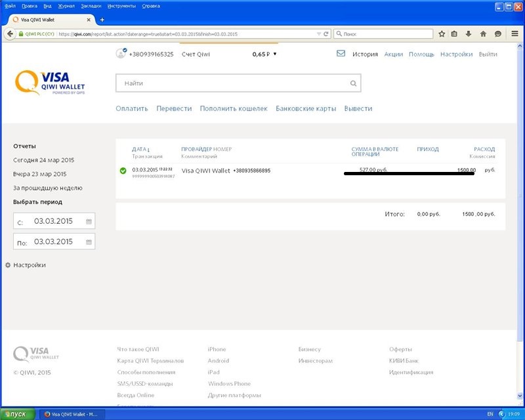The image size is (525, 420).
Task: Click the user profile avatar icon
Action: 121,53
